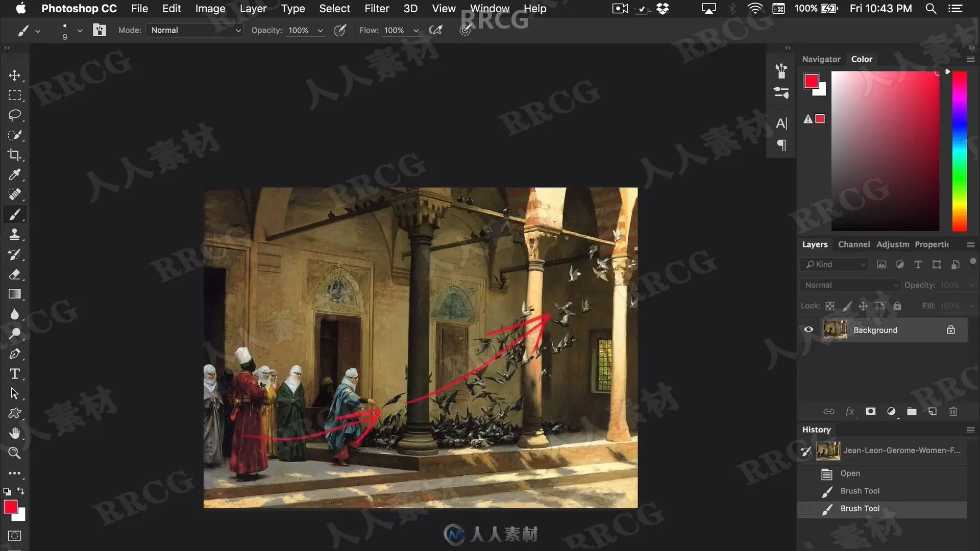
Task: Select the Crop tool
Action: [14, 155]
